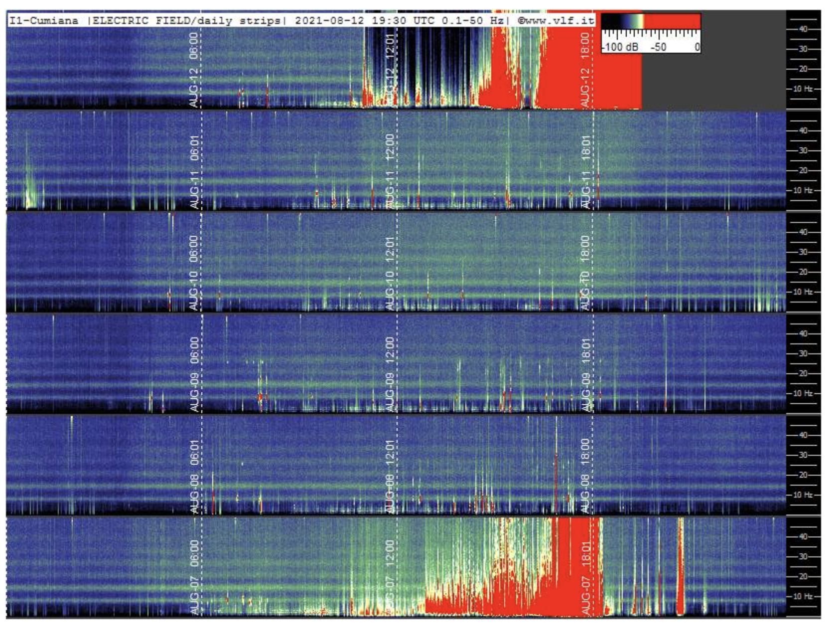Click the narrow red spike after 18:01 in AUG-07 strip
This screenshot has height=633, width=840.
click(681, 567)
